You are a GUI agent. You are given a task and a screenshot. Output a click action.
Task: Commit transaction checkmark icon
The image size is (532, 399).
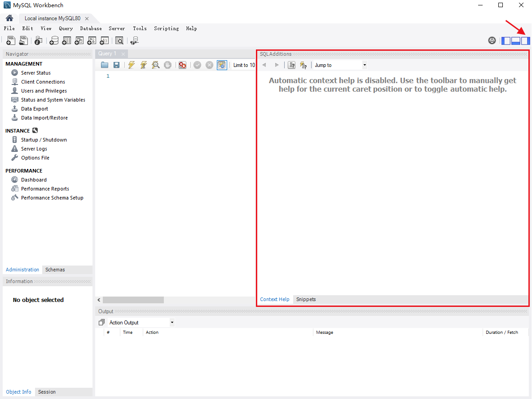[197, 65]
